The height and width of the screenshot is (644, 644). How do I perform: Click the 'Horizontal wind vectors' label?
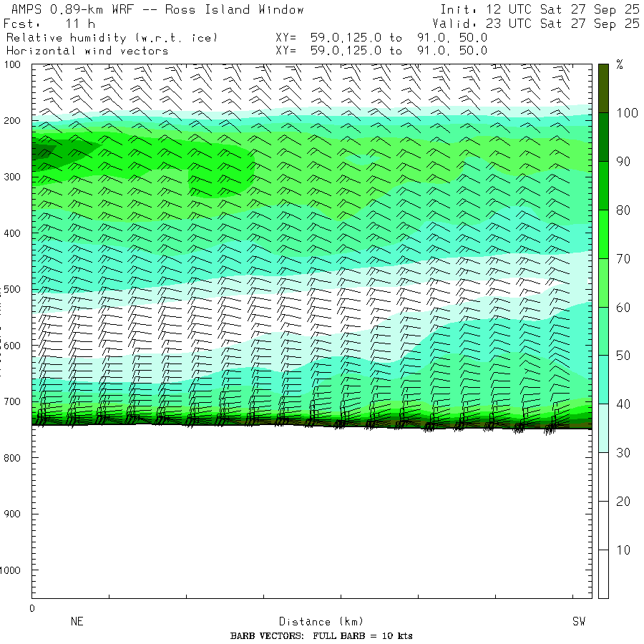87,51
